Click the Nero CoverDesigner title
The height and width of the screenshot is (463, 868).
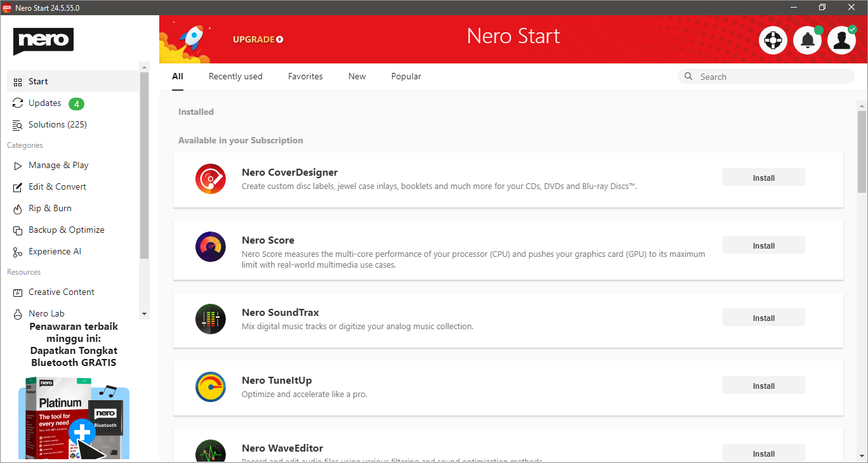(289, 173)
